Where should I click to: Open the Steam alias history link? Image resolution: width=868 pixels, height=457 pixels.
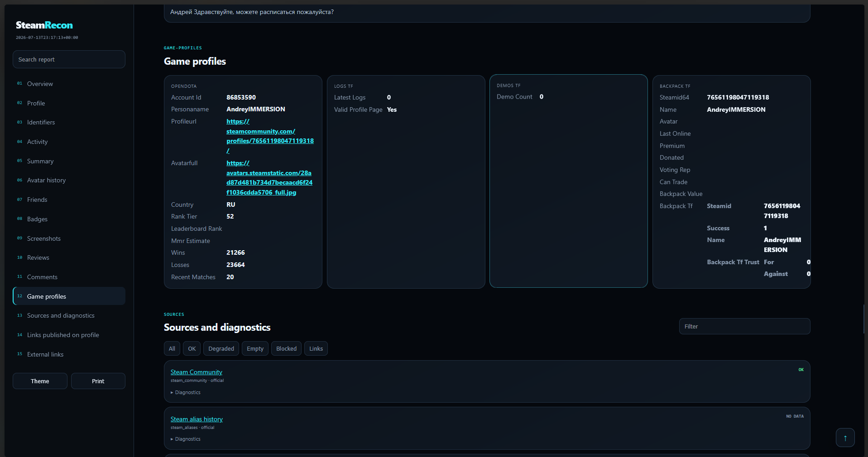pyautogui.click(x=197, y=419)
